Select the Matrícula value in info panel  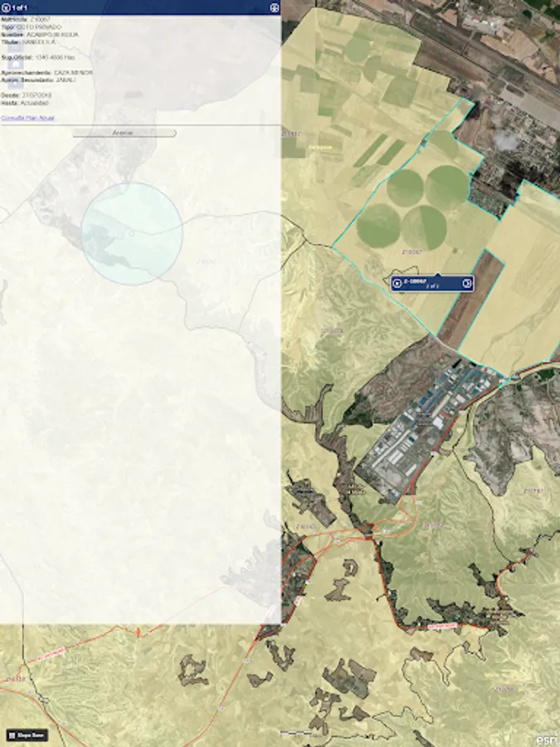pyautogui.click(x=40, y=20)
